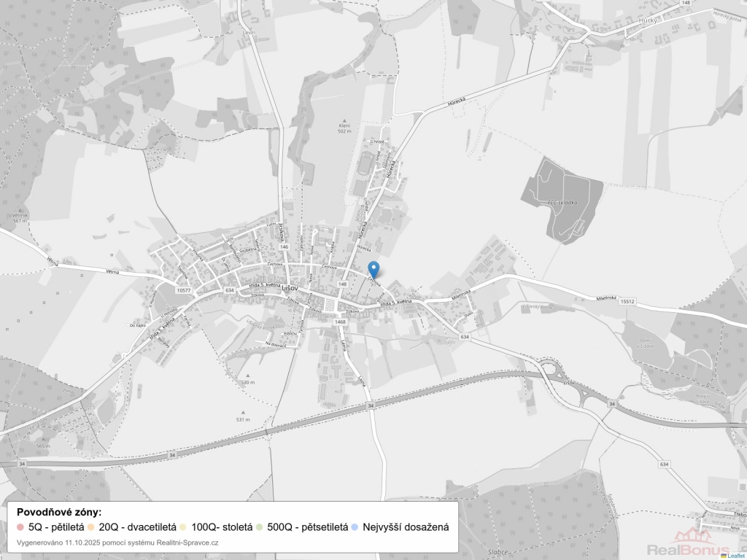Click road shield 146
This screenshot has width=747, height=560.
pyautogui.click(x=284, y=247)
